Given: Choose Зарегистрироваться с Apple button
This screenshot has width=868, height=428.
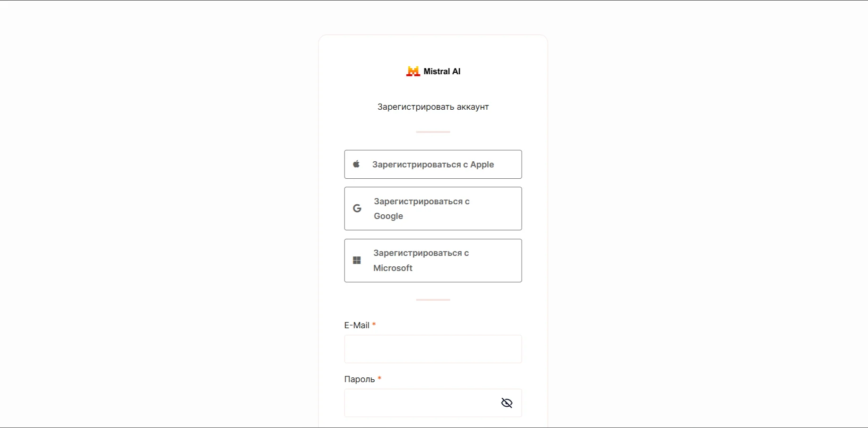Looking at the screenshot, I should click(433, 164).
